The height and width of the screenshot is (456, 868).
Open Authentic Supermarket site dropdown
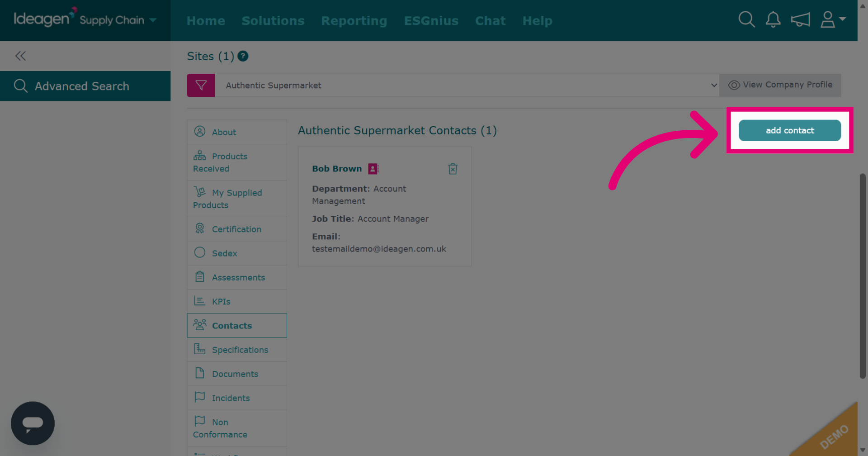click(x=467, y=85)
